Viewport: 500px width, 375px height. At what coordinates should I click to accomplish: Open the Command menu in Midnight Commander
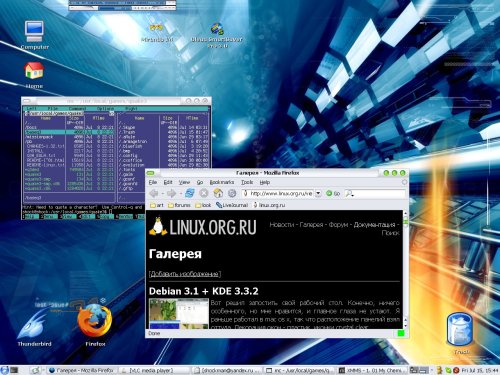pyautogui.click(x=77, y=109)
